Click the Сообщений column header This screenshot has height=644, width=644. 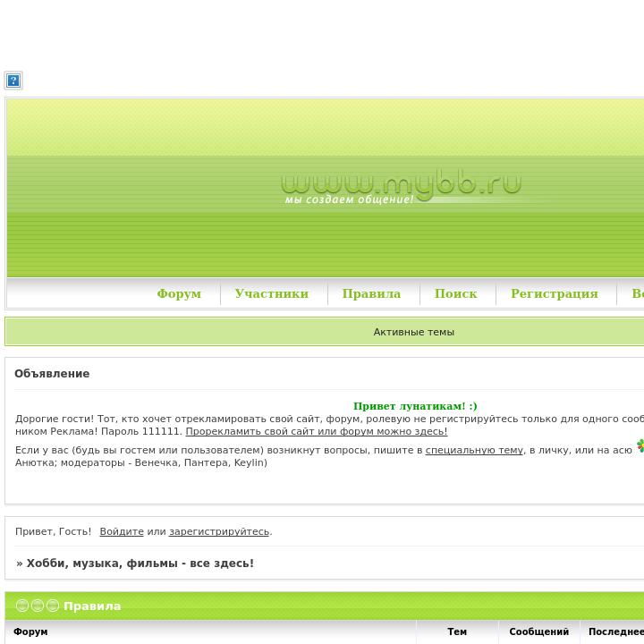(x=538, y=631)
